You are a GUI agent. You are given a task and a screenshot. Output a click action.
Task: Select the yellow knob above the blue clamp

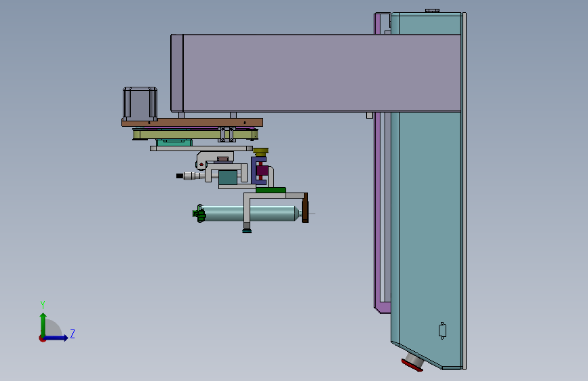[x=260, y=151]
